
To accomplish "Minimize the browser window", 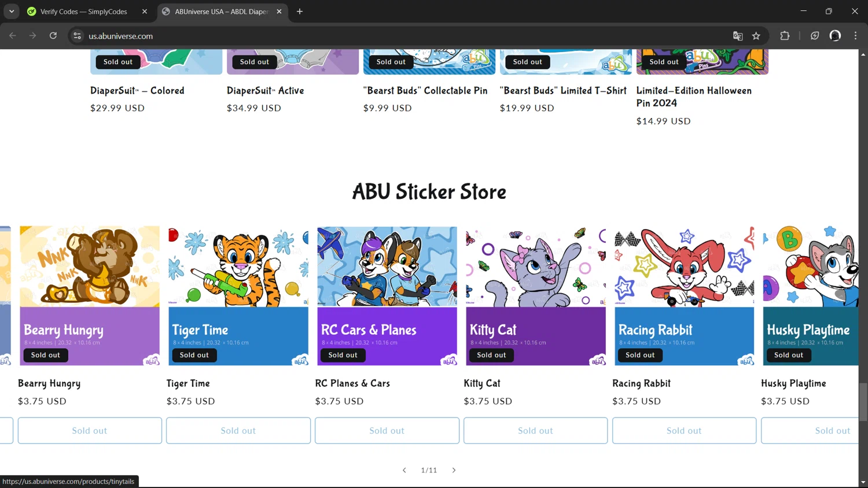I will pyautogui.click(x=803, y=12).
